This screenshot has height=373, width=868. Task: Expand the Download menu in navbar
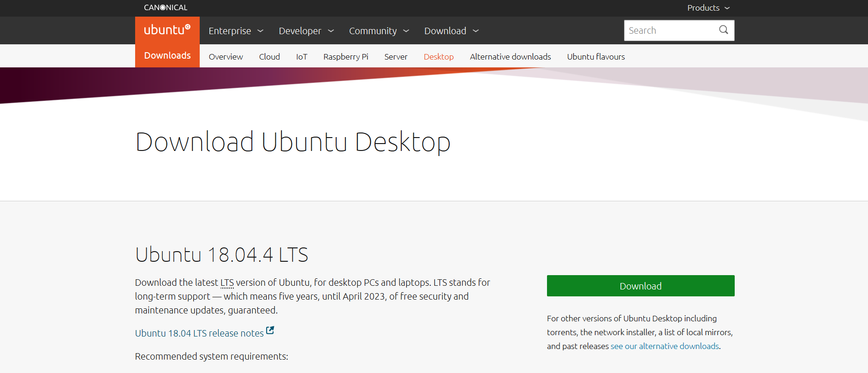(452, 31)
